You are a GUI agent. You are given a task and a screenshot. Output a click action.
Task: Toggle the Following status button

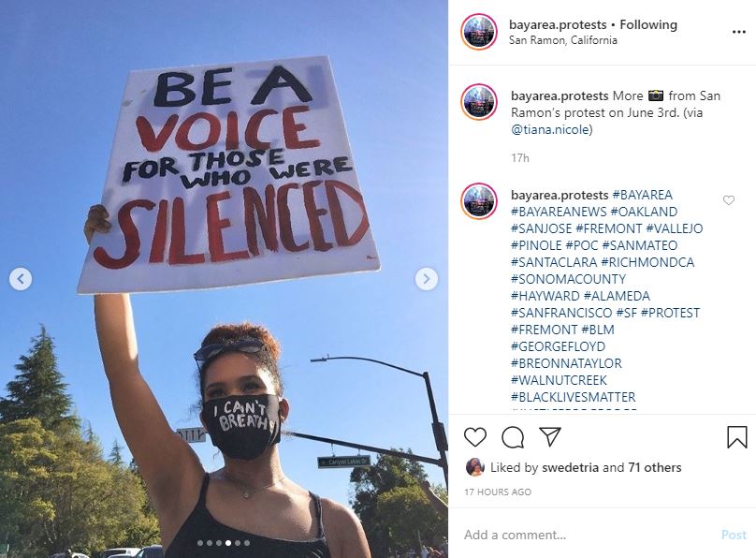coord(648,24)
